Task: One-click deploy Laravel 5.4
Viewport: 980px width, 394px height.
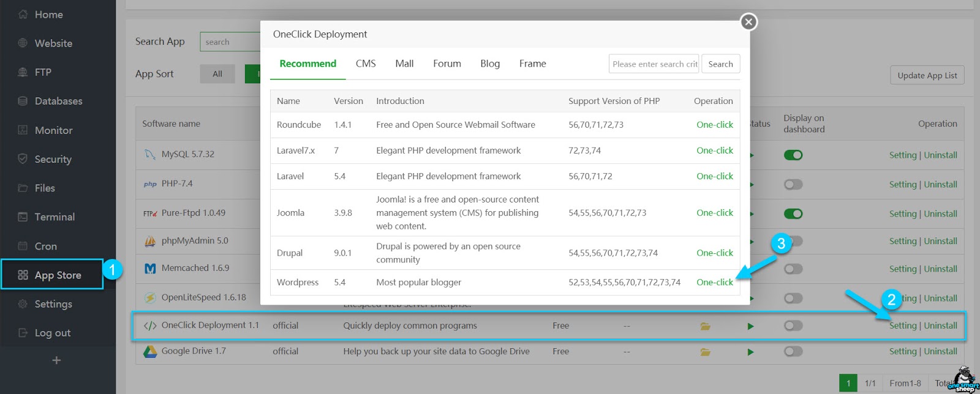Action: coord(715,176)
